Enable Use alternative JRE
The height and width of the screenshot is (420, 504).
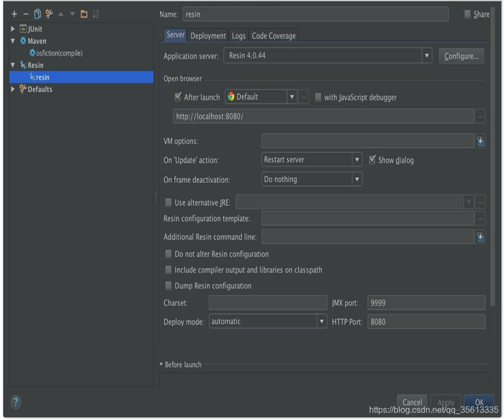168,202
